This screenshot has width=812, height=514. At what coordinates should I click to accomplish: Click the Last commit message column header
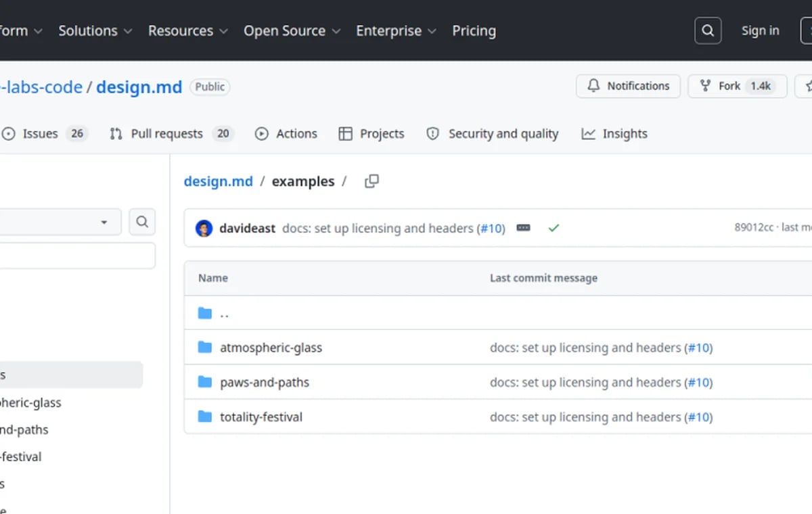click(x=543, y=278)
